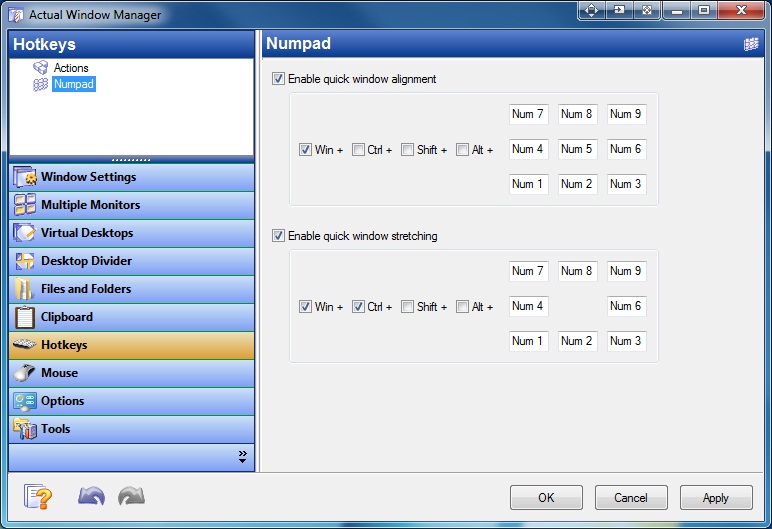772x529 pixels.
Task: Check Alt modifier for window alignment
Action: click(462, 150)
